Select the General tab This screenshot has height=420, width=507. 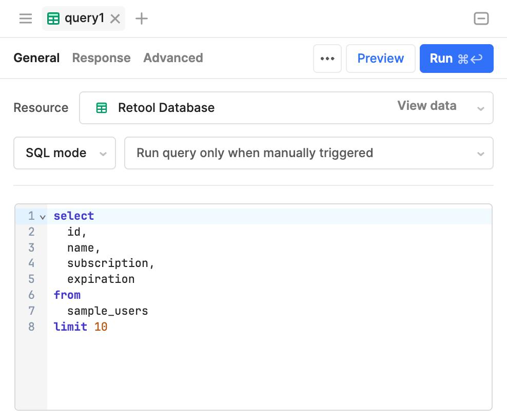point(36,58)
